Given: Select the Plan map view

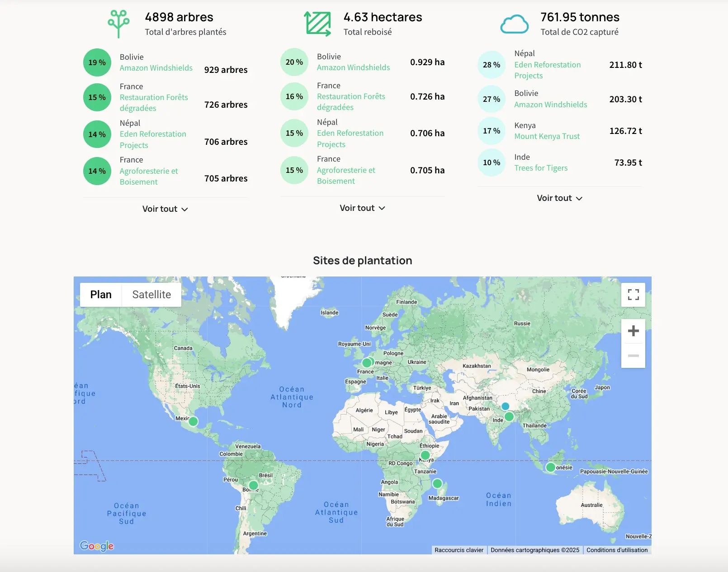Looking at the screenshot, I should [x=101, y=295].
